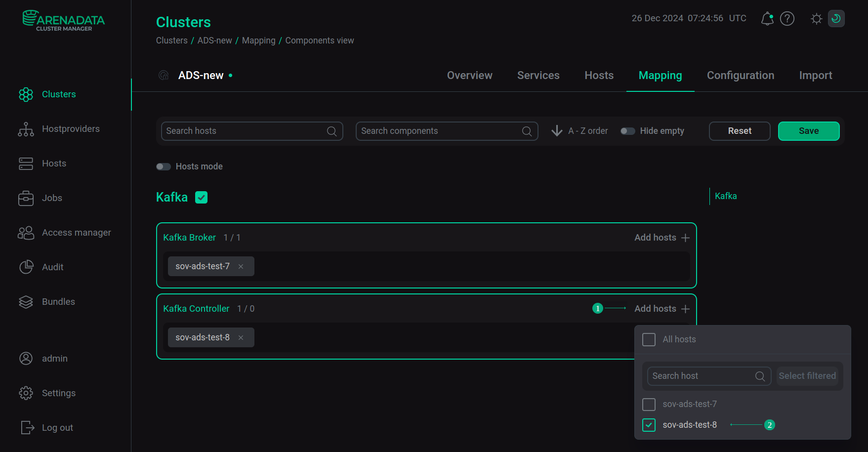Open the Jobs briefcase icon

(x=26, y=198)
